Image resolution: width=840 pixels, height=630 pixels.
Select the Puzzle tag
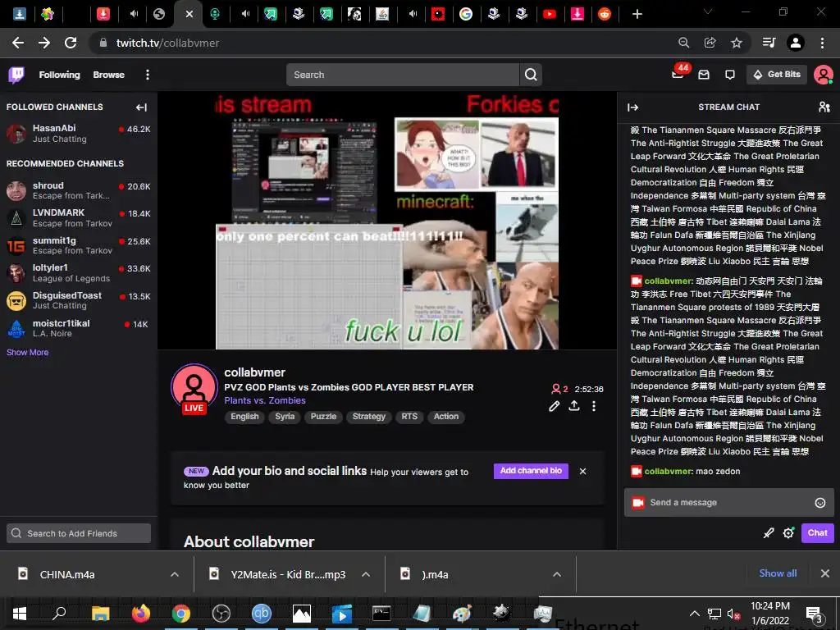(323, 417)
